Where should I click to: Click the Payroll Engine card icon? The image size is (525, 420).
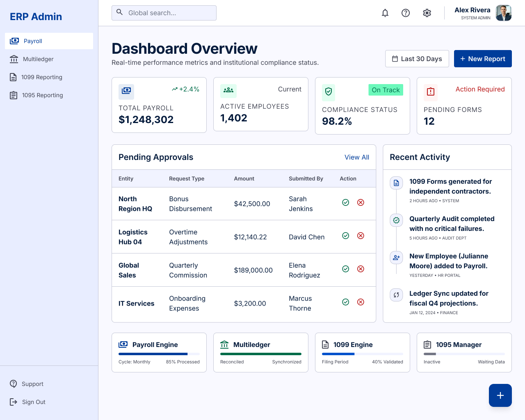(123, 345)
